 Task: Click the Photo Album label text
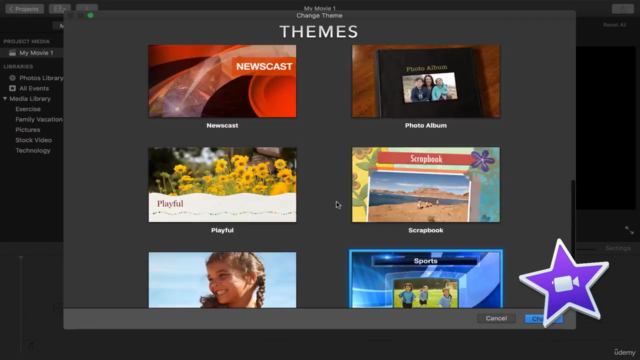[x=426, y=125]
